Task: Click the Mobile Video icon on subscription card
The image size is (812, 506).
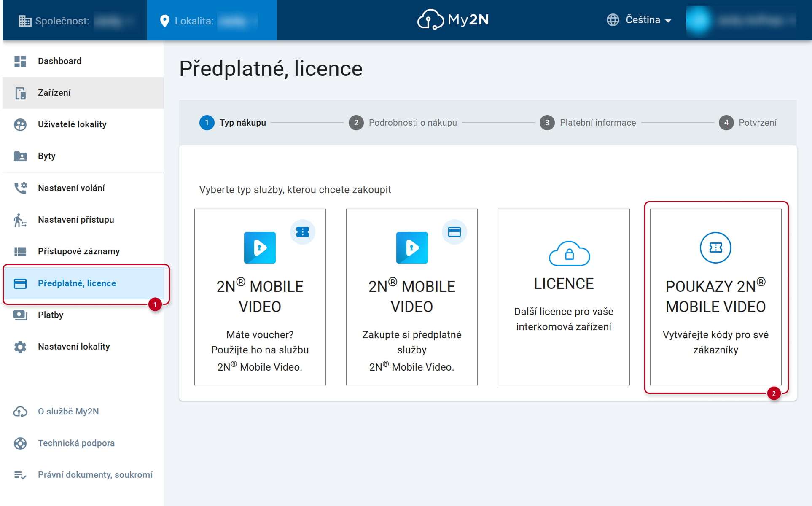Action: (412, 248)
